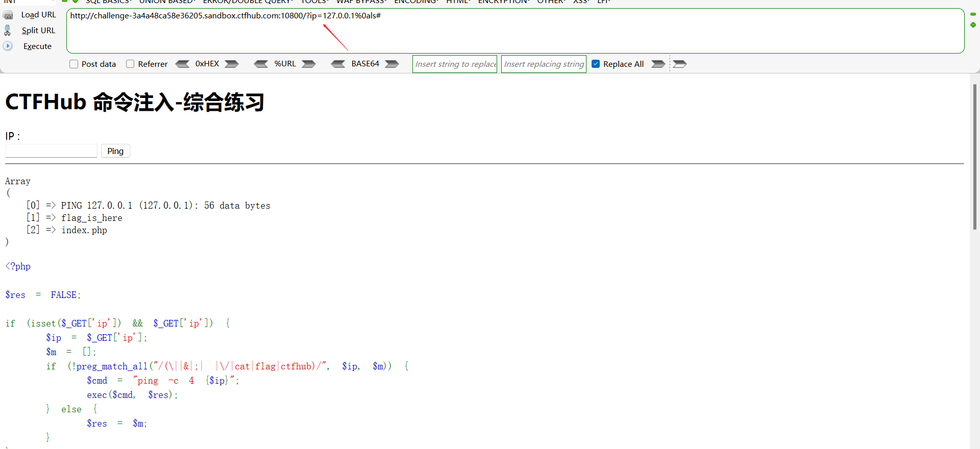Click the 'flag_is_here' output line

tap(92, 218)
